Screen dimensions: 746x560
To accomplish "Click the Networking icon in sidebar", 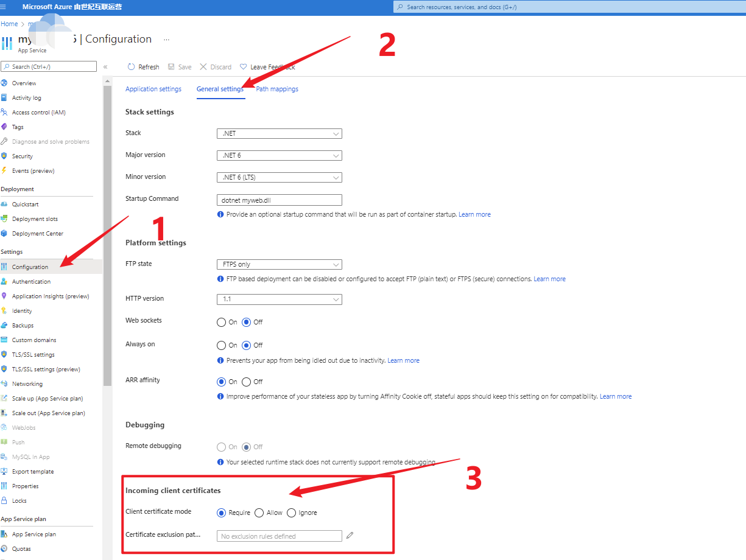I will [5, 384].
